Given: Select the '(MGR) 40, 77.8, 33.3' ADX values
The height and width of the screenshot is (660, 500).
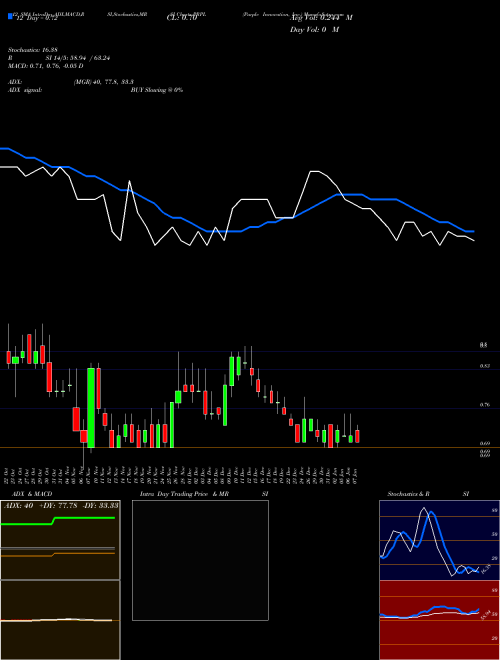Looking at the screenshot, I should [x=104, y=82].
